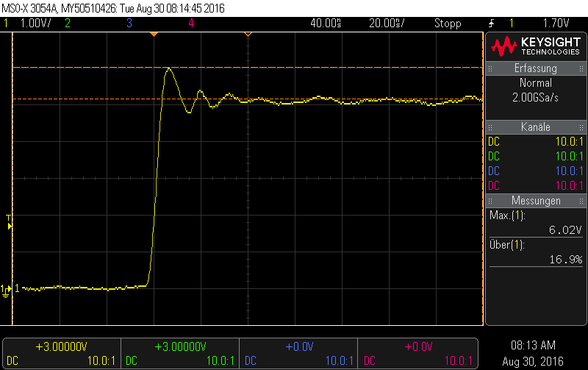The height and width of the screenshot is (370, 588).
Task: Click the 08:13 AM clock display
Action: (533, 345)
